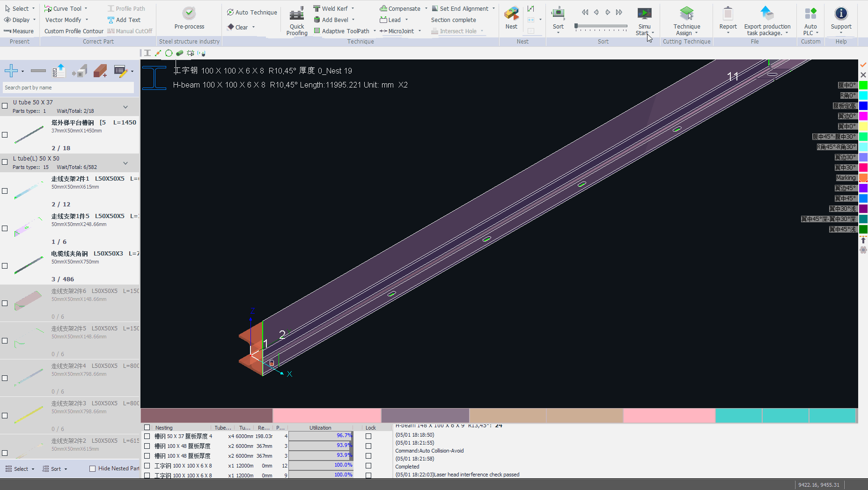
Task: Click the measure-endpoint tool in the view bar
Action: coord(158,53)
